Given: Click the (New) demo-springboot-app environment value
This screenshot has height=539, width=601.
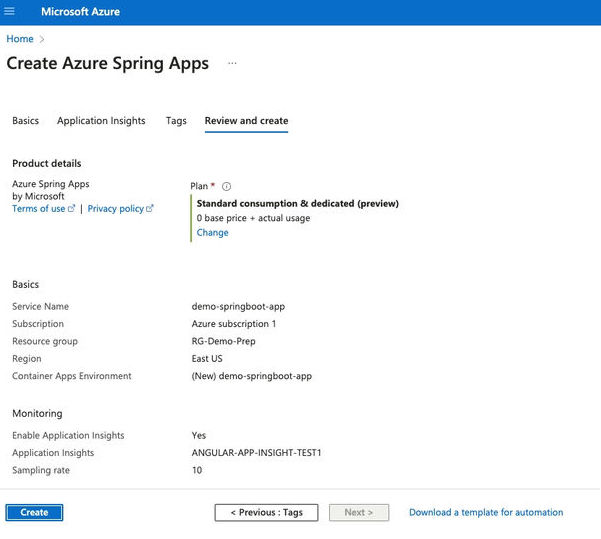Looking at the screenshot, I should point(252,376).
